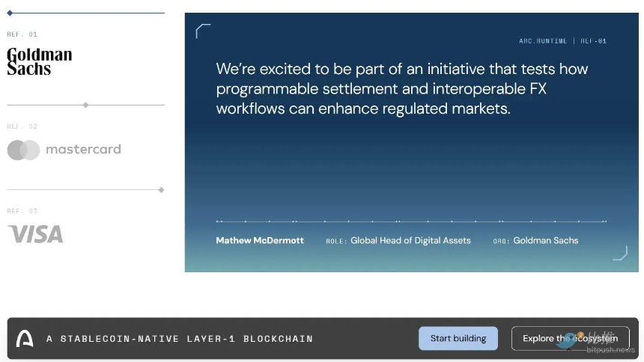The width and height of the screenshot is (644, 362).
Task: Switch to the VISA testimonial
Action: click(35, 234)
